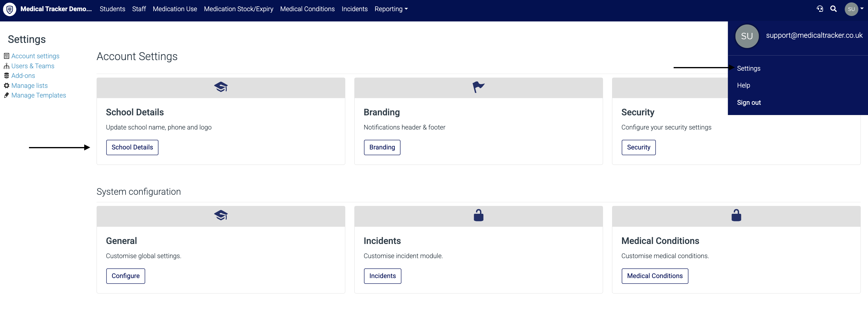The image size is (868, 314).
Task: Open Manage Templates sidebar link
Action: point(39,95)
